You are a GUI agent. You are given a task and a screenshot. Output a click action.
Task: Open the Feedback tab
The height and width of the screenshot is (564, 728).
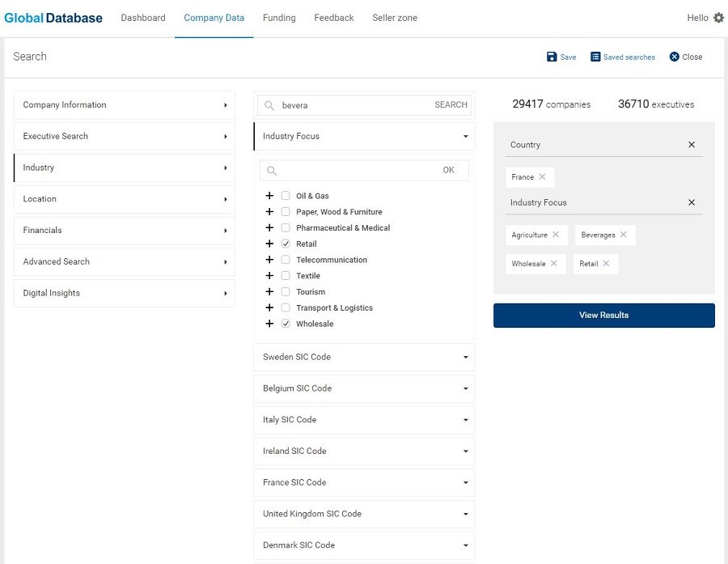pos(334,18)
